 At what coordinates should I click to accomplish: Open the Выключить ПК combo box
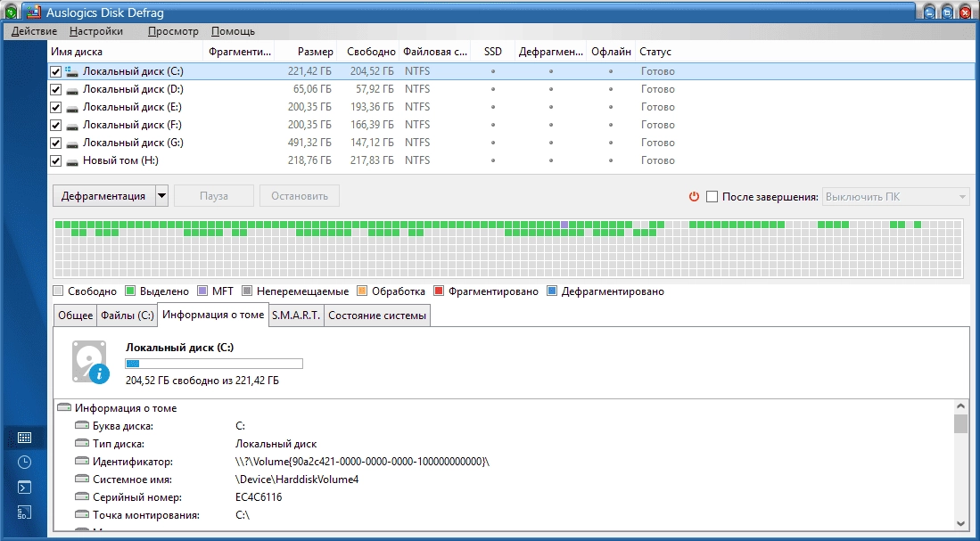(895, 197)
